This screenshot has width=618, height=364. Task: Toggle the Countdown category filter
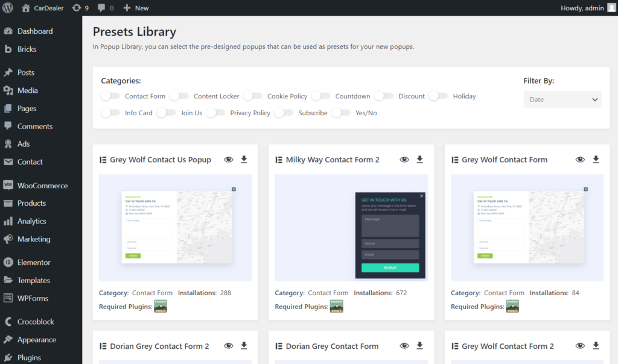320,96
